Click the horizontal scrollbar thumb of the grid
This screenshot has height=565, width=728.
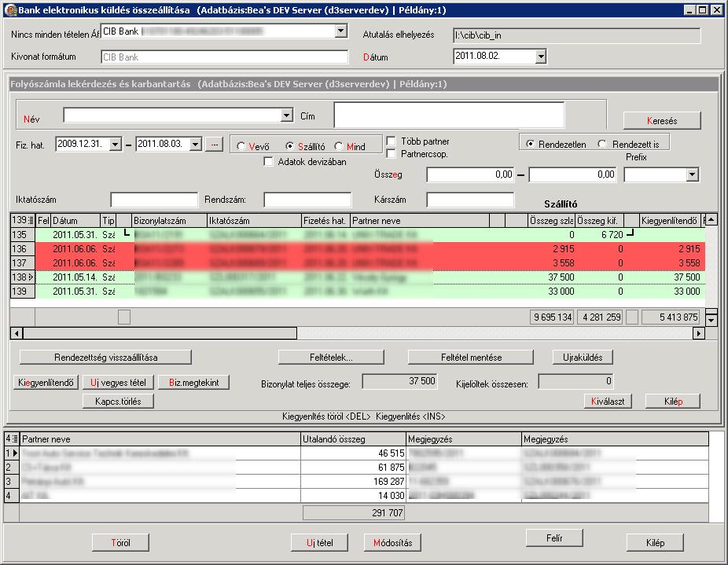(160, 333)
